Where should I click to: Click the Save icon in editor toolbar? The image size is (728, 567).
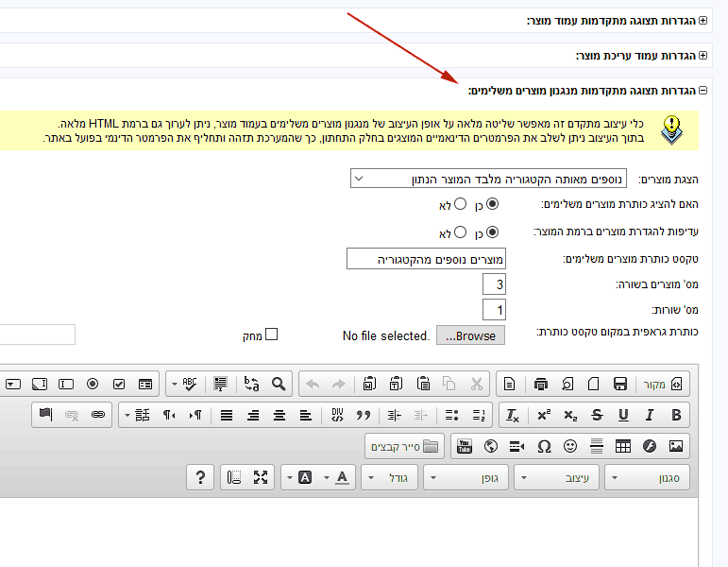620,384
